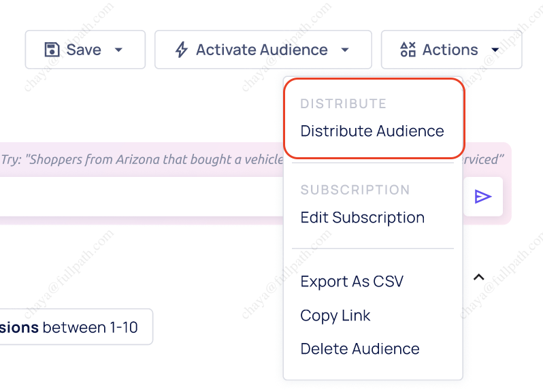The width and height of the screenshot is (543, 392).
Task: Select Delete Audience menu item
Action: (x=360, y=349)
